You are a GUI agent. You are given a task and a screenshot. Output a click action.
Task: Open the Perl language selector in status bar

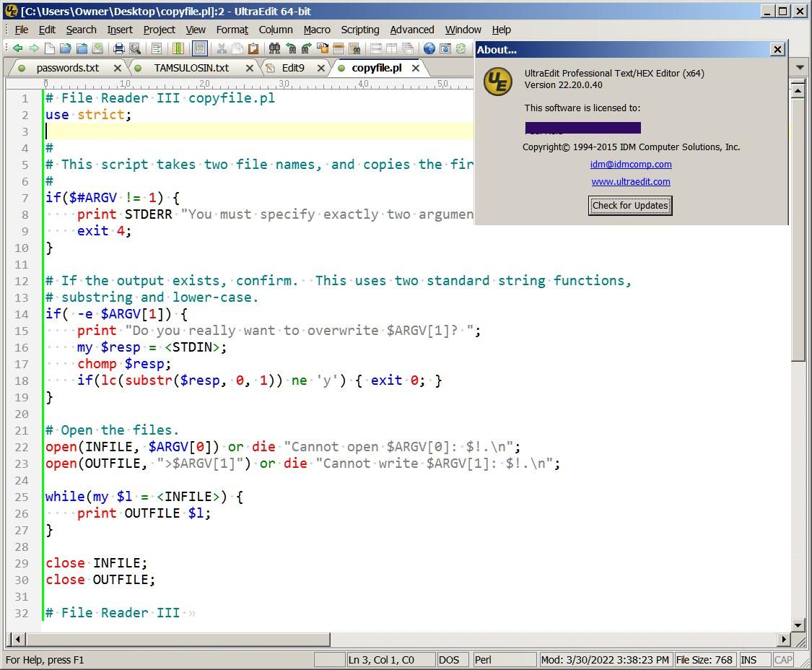tap(505, 660)
